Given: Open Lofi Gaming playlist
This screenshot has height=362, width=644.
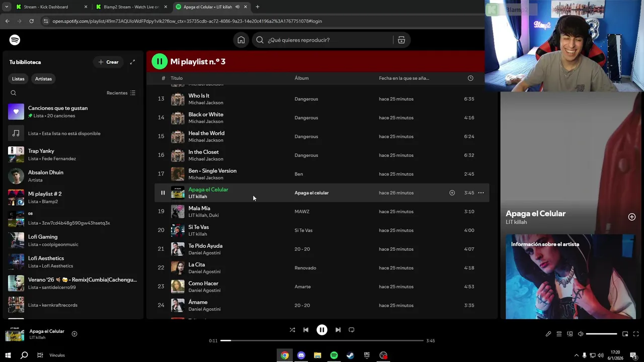Looking at the screenshot, I should (x=73, y=240).
